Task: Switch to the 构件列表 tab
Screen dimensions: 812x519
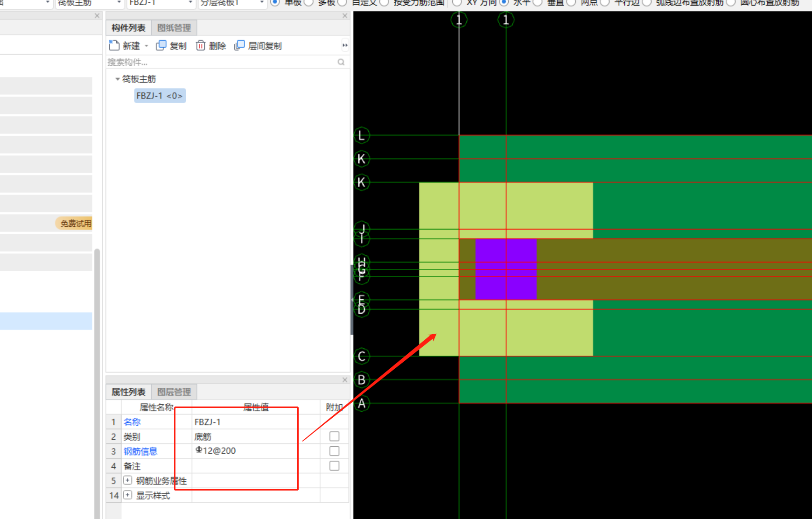Action: pos(128,28)
